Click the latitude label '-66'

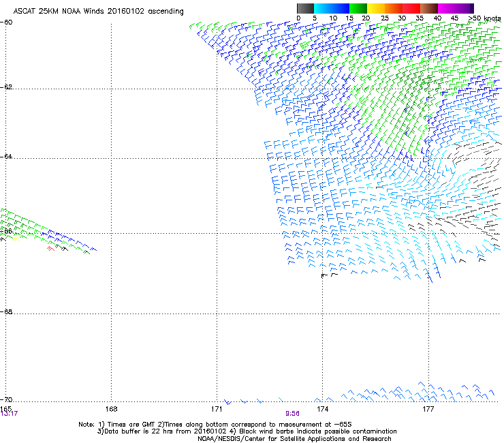pyautogui.click(x=6, y=231)
